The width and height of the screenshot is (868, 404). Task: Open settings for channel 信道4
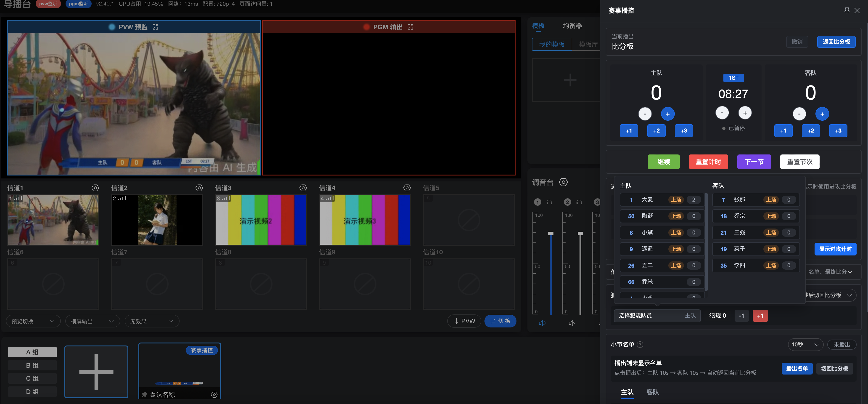407,188
